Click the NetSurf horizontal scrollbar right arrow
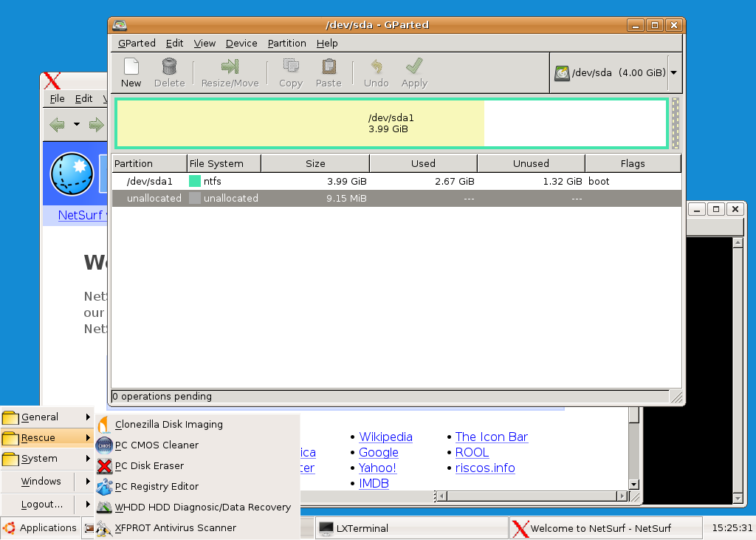 click(x=622, y=496)
